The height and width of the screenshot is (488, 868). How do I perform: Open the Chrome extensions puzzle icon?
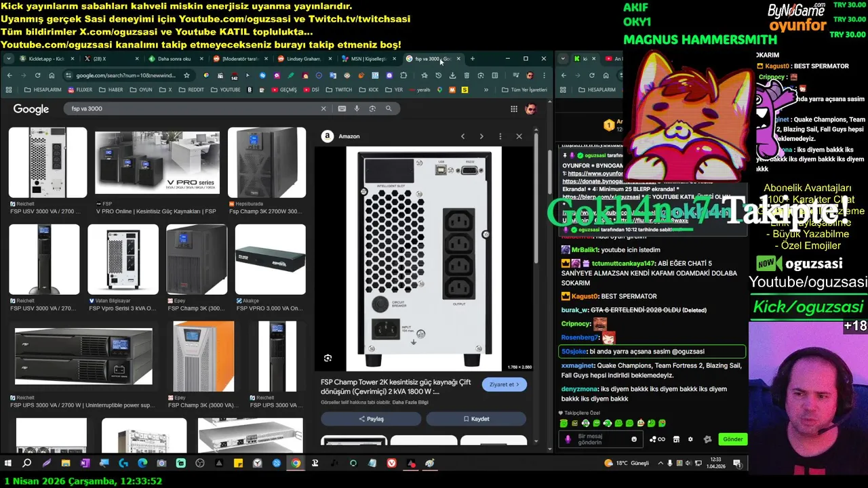[x=403, y=75]
